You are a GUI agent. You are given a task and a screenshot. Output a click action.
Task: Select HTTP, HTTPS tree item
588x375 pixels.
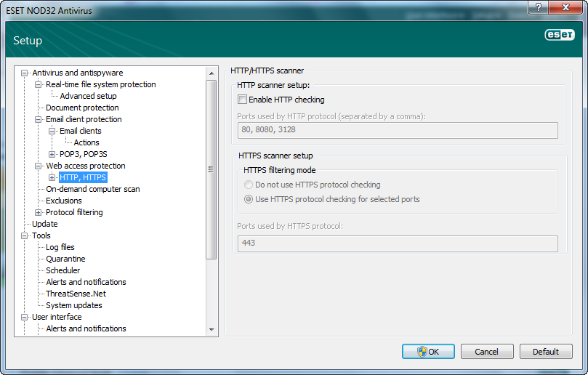[x=83, y=177]
